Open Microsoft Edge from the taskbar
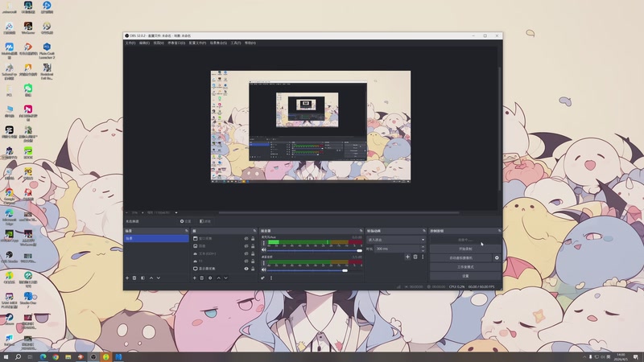 click(x=43, y=357)
